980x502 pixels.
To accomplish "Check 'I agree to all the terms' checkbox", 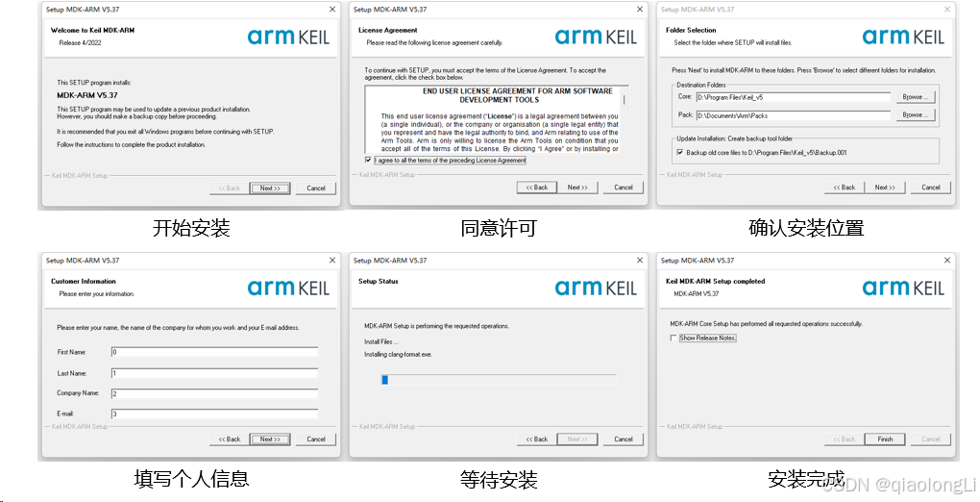I will click(368, 161).
